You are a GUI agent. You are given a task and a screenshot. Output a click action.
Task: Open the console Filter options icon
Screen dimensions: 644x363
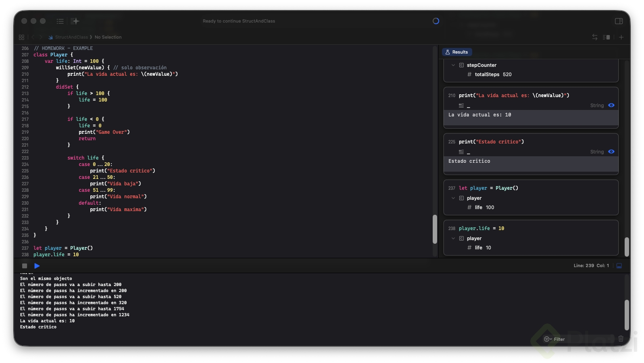548,339
